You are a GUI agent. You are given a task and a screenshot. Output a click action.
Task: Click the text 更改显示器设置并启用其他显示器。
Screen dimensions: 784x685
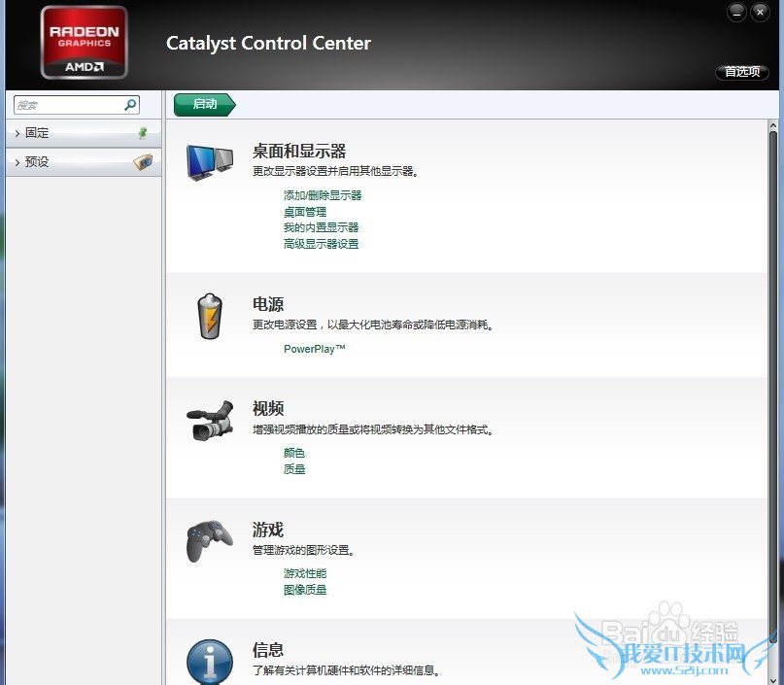tap(335, 172)
